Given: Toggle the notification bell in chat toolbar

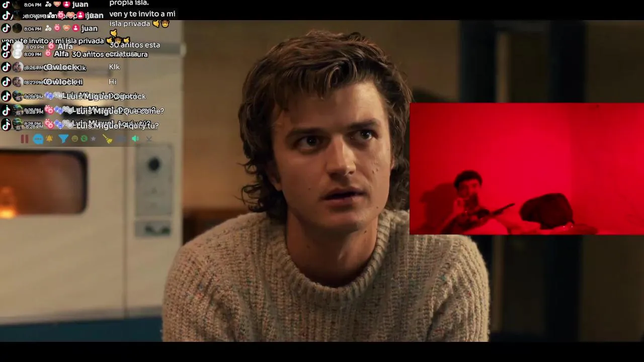Looking at the screenshot, I should point(50,139).
